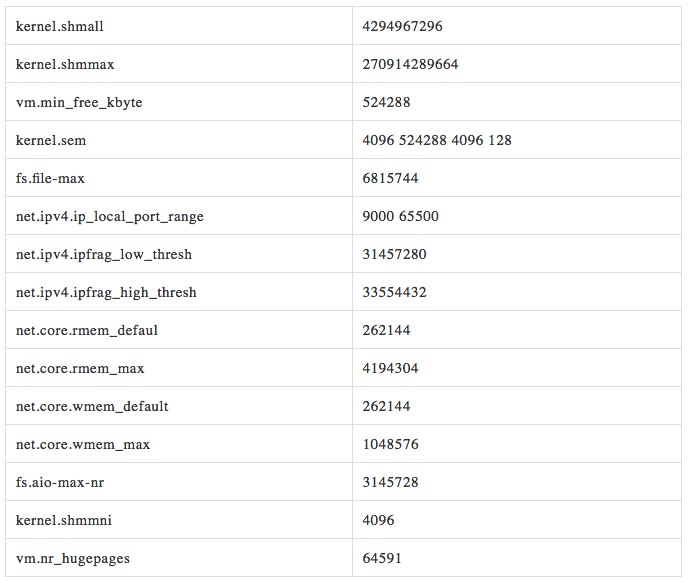Viewport: 688px width, 583px height.
Task: Click the net.ipv4.ip_local_port_range cell
Action: 110,216
